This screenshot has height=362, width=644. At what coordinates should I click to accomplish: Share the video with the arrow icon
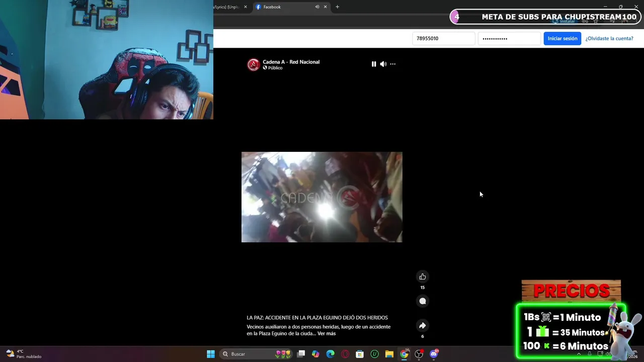click(x=423, y=325)
